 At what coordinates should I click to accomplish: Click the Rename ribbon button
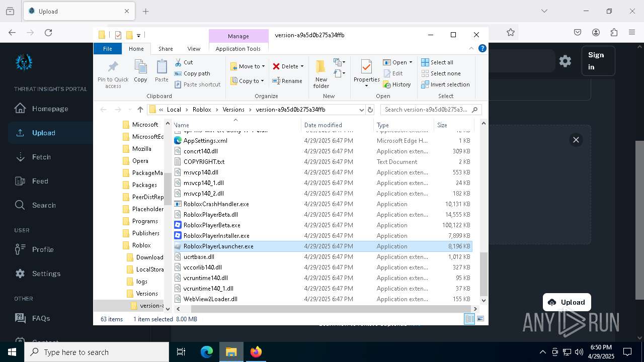(287, 81)
